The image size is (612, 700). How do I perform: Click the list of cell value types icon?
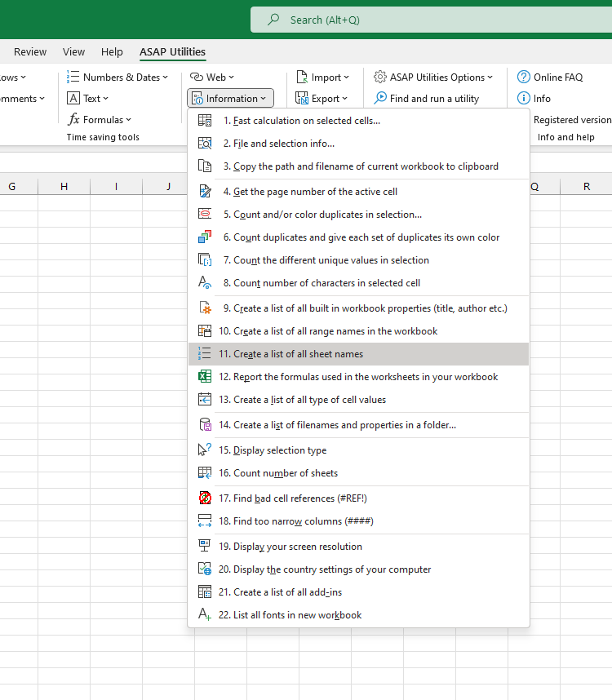(x=205, y=399)
